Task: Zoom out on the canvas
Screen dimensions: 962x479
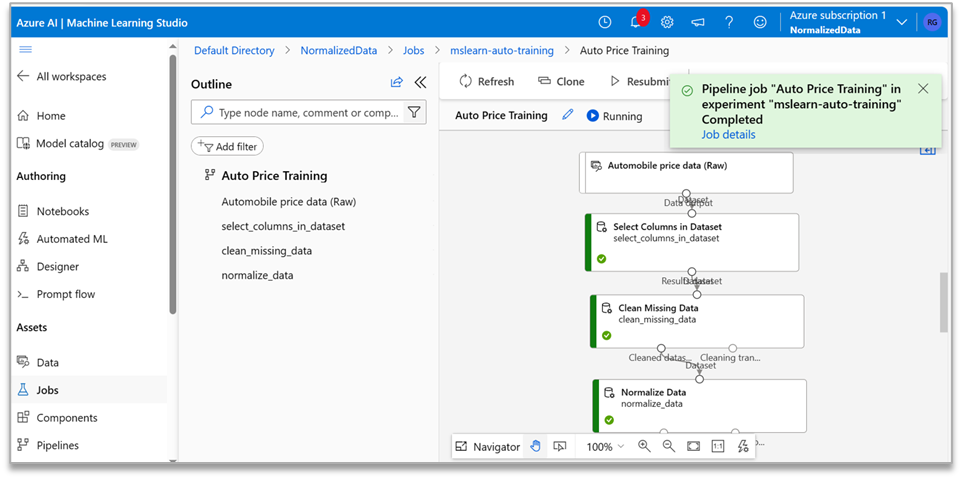Action: click(669, 446)
